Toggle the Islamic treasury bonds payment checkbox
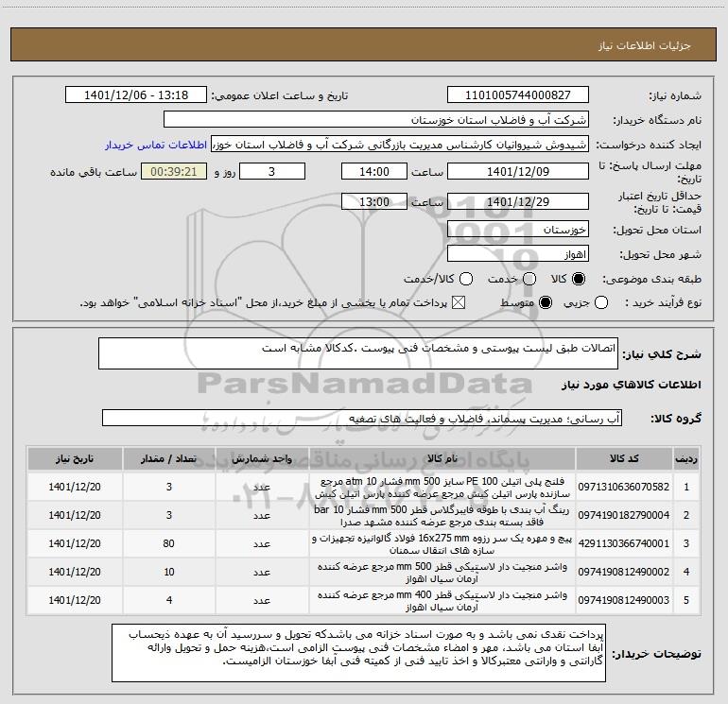 click(x=459, y=302)
